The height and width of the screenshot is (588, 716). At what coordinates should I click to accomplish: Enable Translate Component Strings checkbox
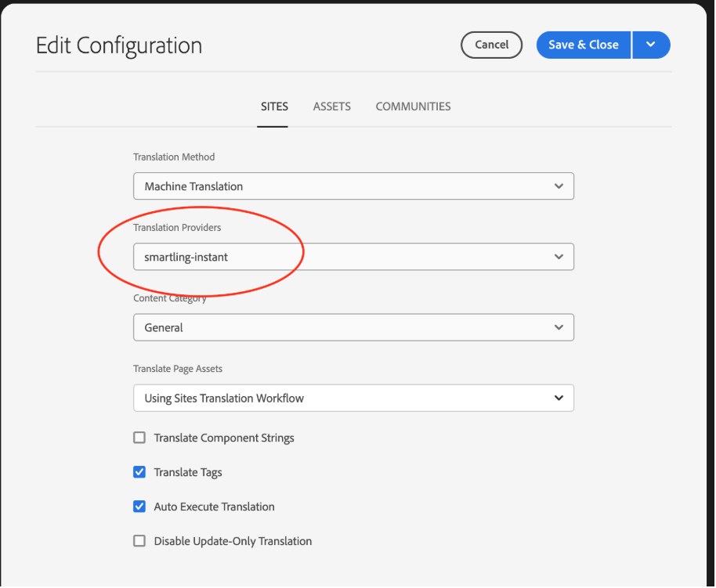[x=139, y=438]
